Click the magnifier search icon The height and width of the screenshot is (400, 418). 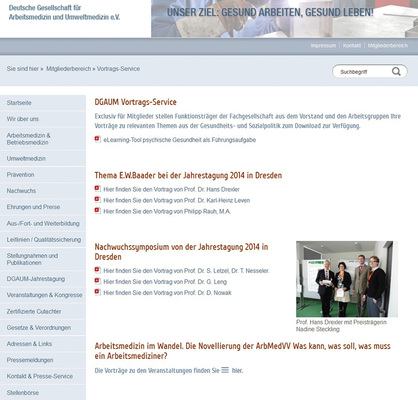(396, 72)
